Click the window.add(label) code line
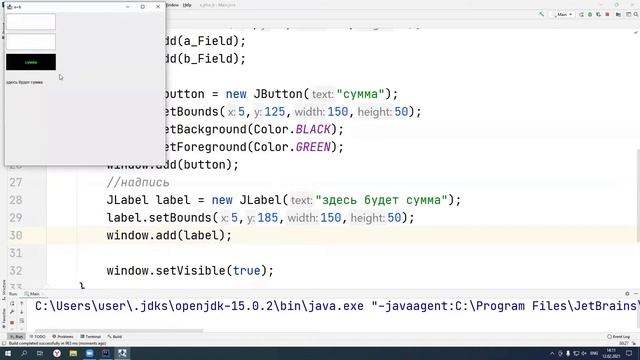640x360 pixels. tap(169, 236)
